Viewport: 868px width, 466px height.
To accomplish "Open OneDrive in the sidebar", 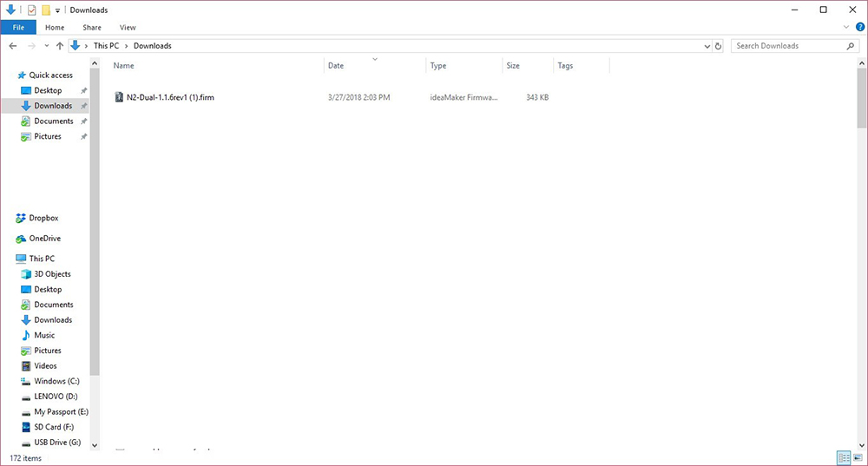I will tap(44, 239).
